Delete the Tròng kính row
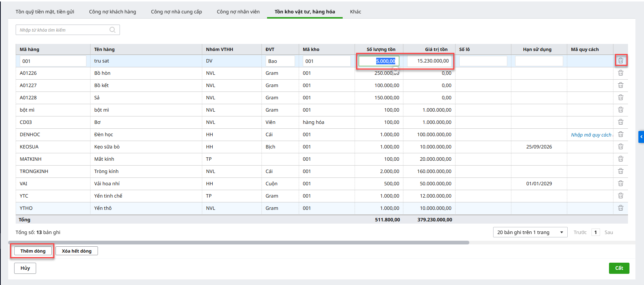 point(621,171)
